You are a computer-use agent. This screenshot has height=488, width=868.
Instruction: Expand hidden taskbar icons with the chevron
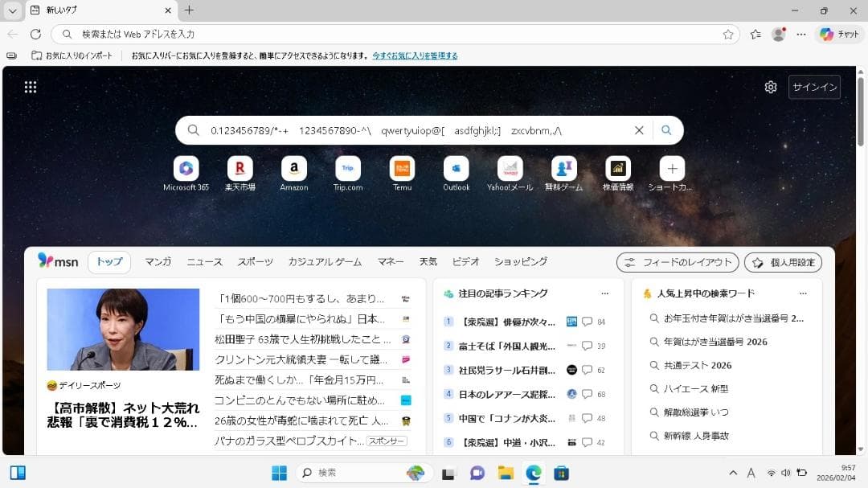pyautogui.click(x=732, y=474)
